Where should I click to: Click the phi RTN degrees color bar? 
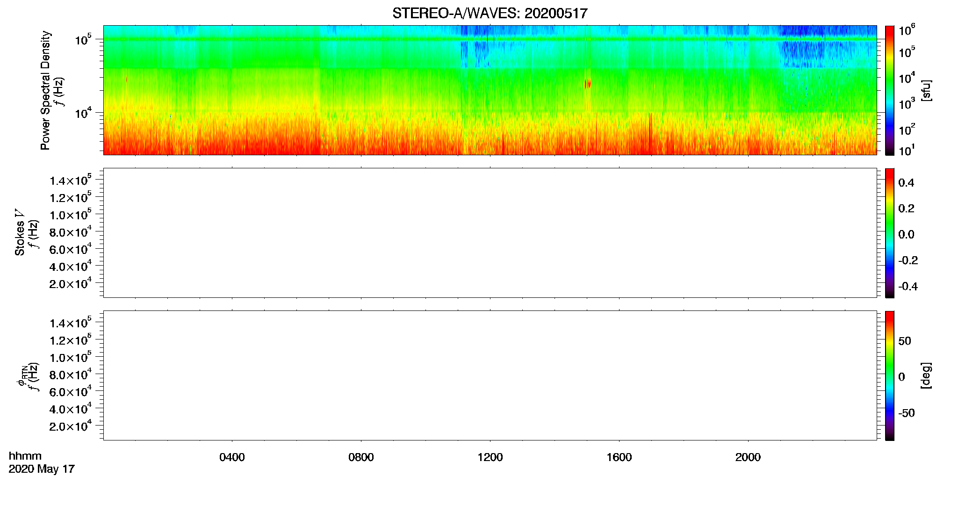click(x=890, y=375)
